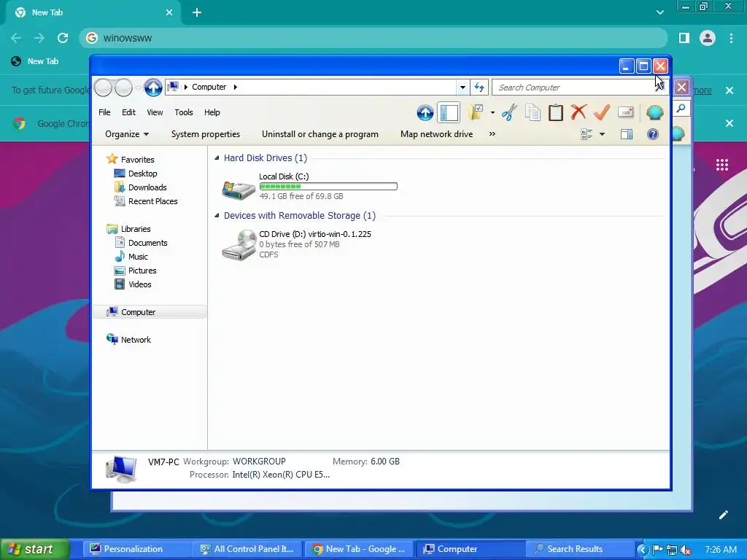
Task: Click the Search Computer field
Action: (x=574, y=87)
